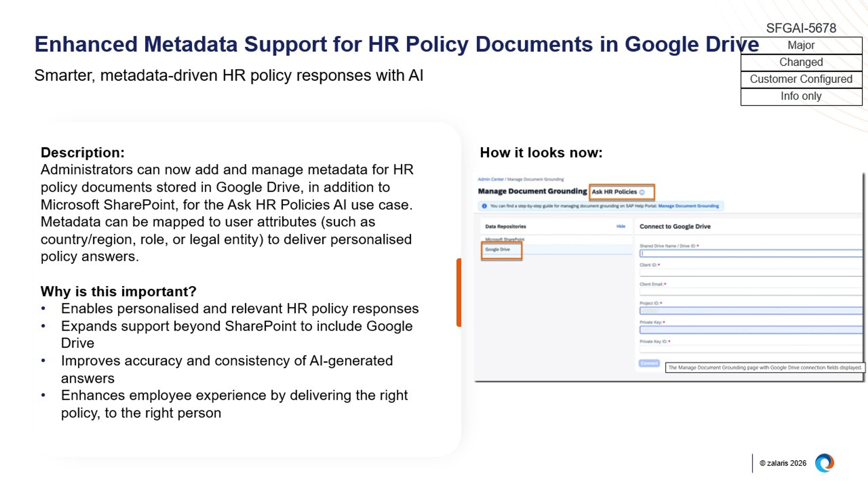Viewport: 868px width, 488px height.
Task: Focus the Shared Drive Name / Drive ID field
Action: pyautogui.click(x=751, y=253)
